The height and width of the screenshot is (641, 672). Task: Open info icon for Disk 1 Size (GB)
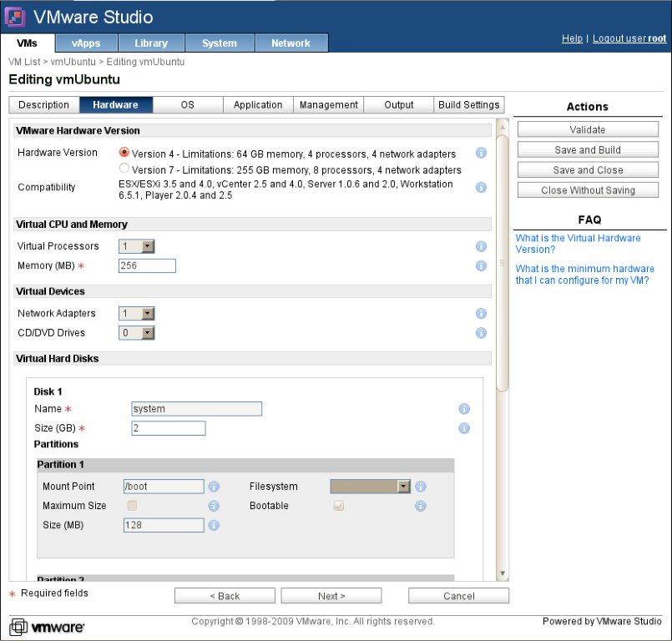click(x=464, y=428)
